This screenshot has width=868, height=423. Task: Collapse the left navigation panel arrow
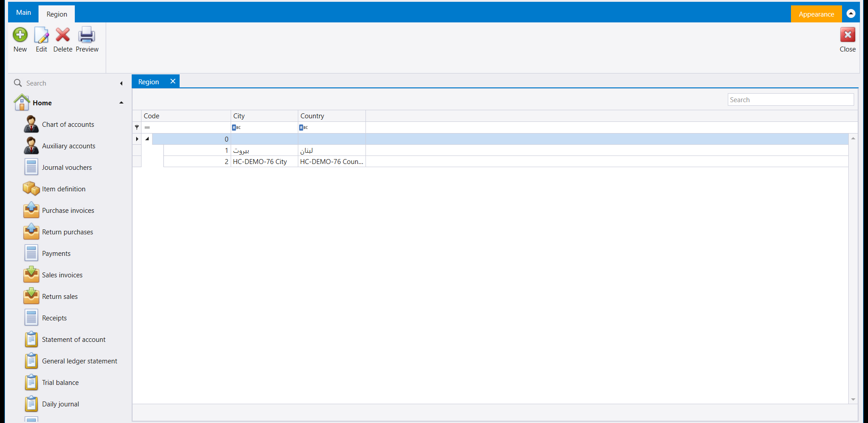pyautogui.click(x=121, y=83)
